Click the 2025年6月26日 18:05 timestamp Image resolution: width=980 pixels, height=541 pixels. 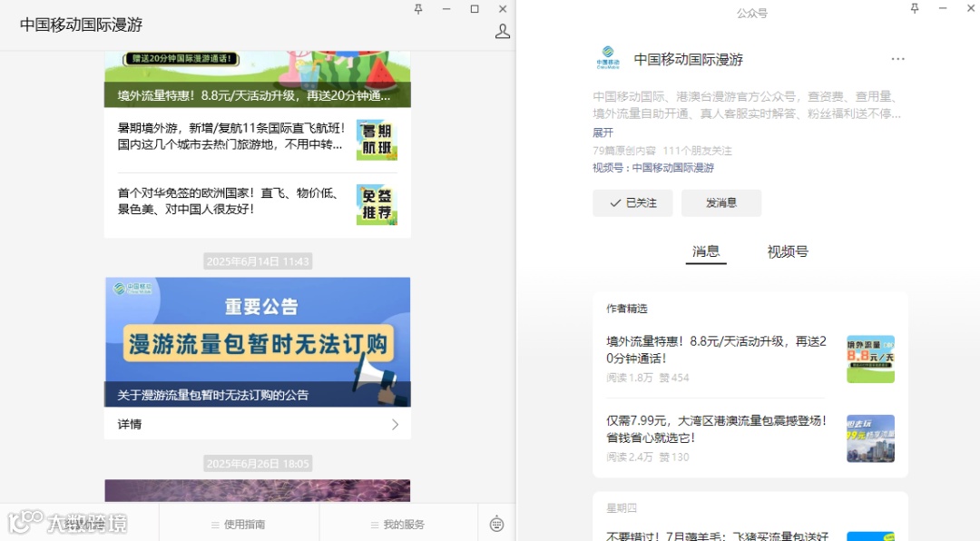pyautogui.click(x=258, y=464)
